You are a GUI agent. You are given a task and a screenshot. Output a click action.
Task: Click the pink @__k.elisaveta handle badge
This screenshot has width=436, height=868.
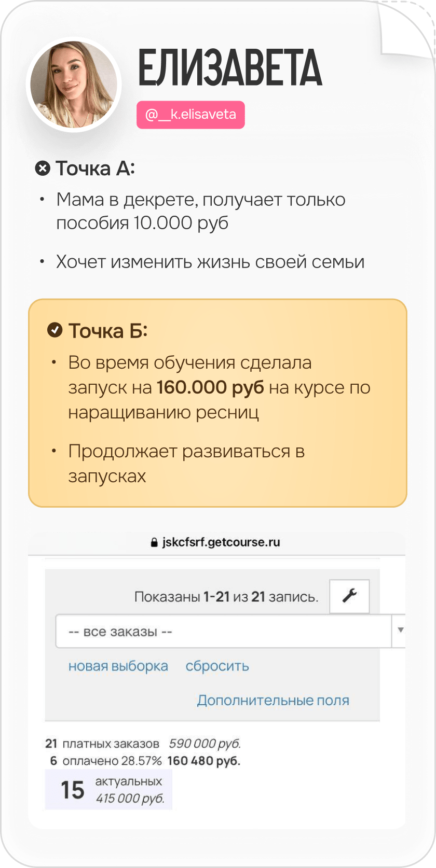190,115
